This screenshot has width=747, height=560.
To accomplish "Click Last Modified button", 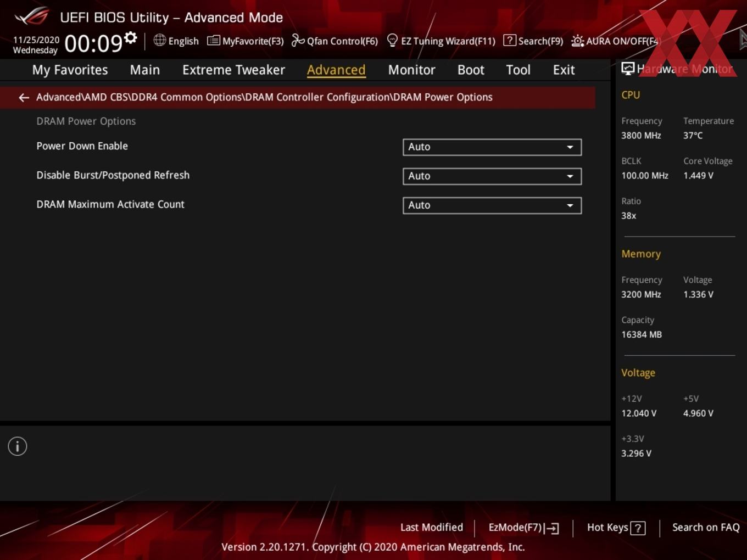I will point(432,528).
